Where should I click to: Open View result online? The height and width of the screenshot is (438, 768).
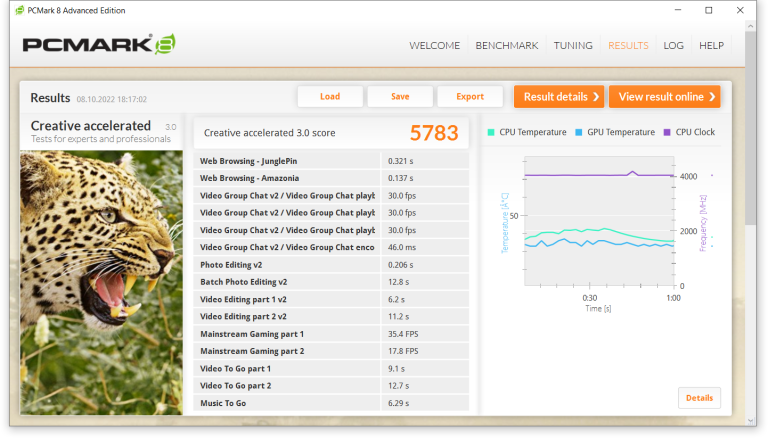665,97
